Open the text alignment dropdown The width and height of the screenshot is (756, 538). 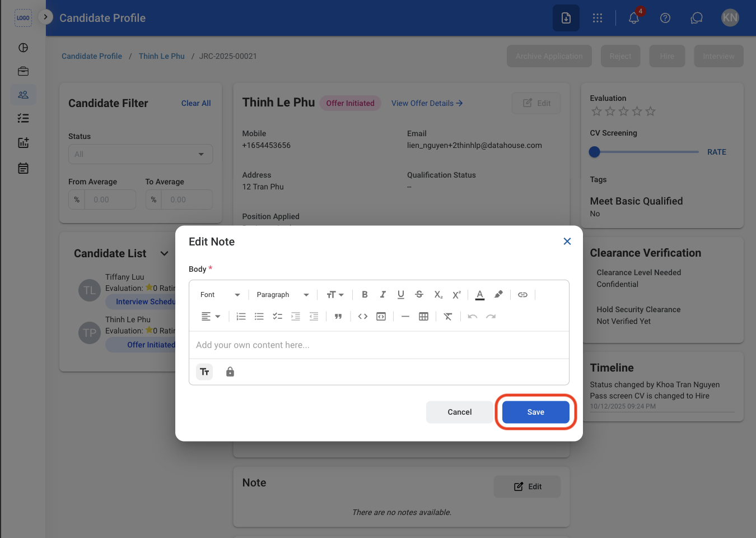pyautogui.click(x=211, y=317)
